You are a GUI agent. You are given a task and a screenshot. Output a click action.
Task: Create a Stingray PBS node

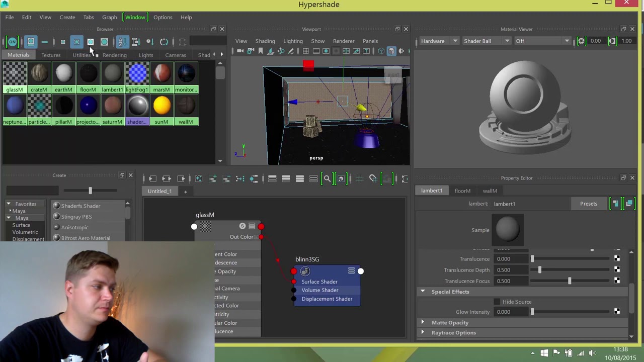pyautogui.click(x=76, y=217)
